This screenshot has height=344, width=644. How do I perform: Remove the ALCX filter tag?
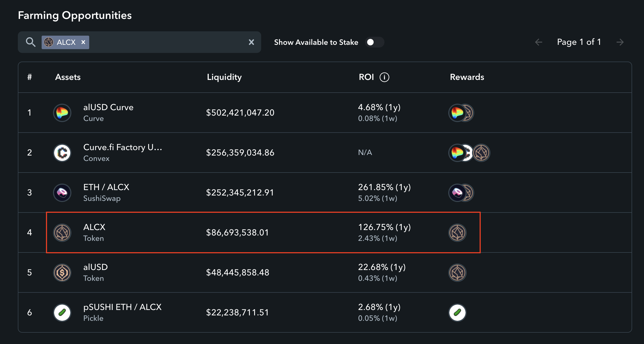click(83, 42)
